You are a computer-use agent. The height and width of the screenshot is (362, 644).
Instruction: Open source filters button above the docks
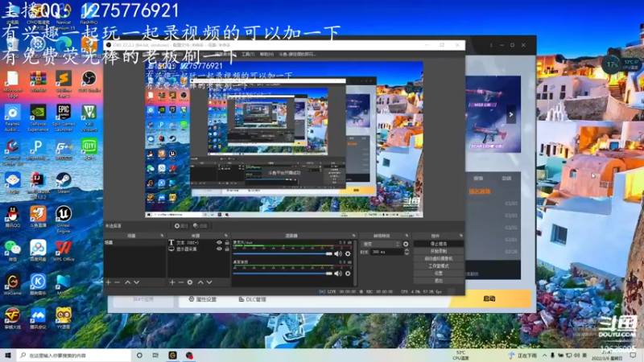click(x=200, y=226)
